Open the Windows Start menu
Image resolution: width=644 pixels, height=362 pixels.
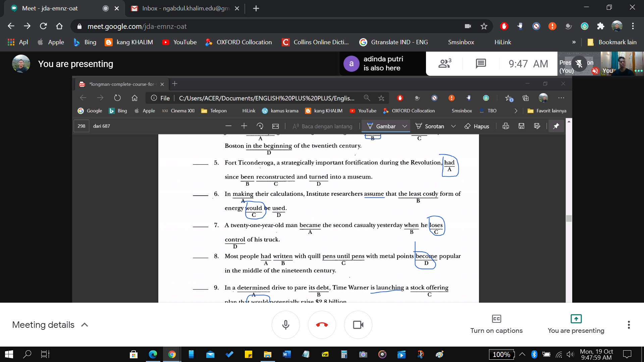[9, 354]
